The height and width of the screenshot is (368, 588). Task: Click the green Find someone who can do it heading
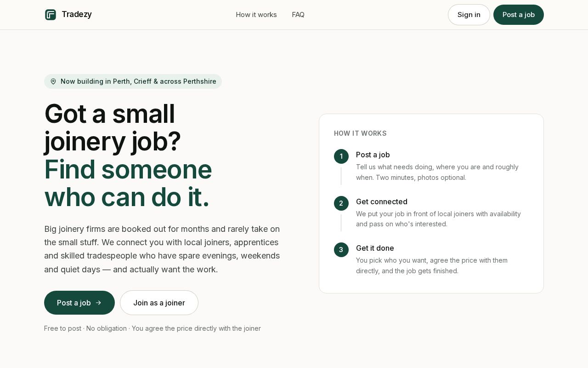(128, 183)
